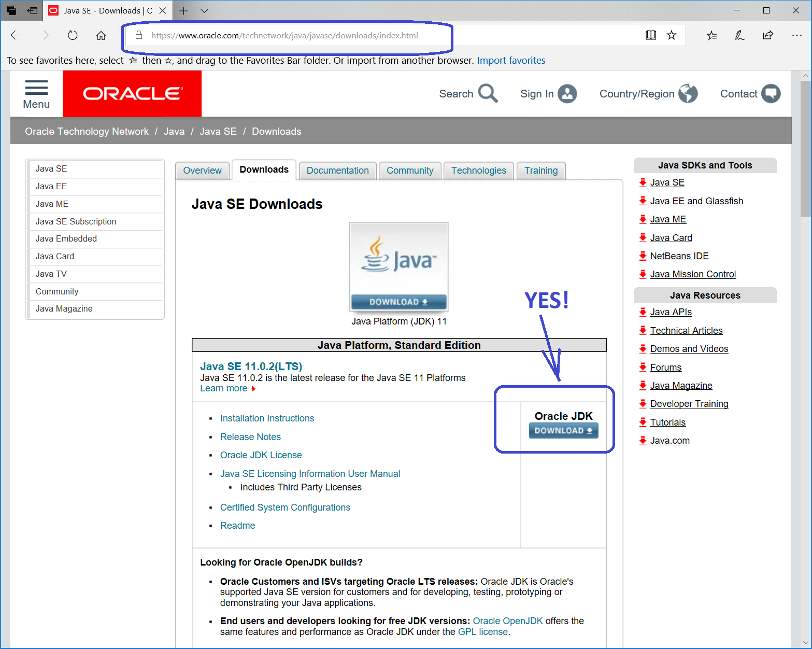Click download arrow icon beside Java Card

pyautogui.click(x=643, y=237)
